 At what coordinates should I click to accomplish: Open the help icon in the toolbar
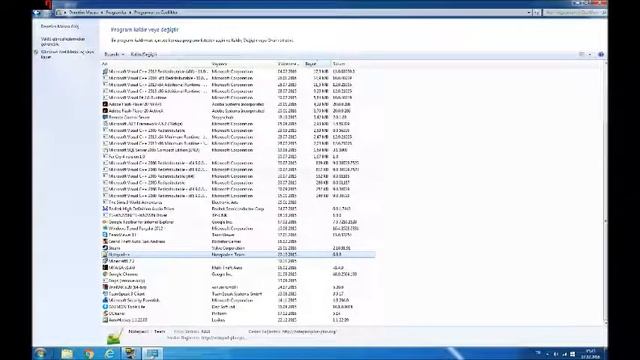click(x=601, y=54)
